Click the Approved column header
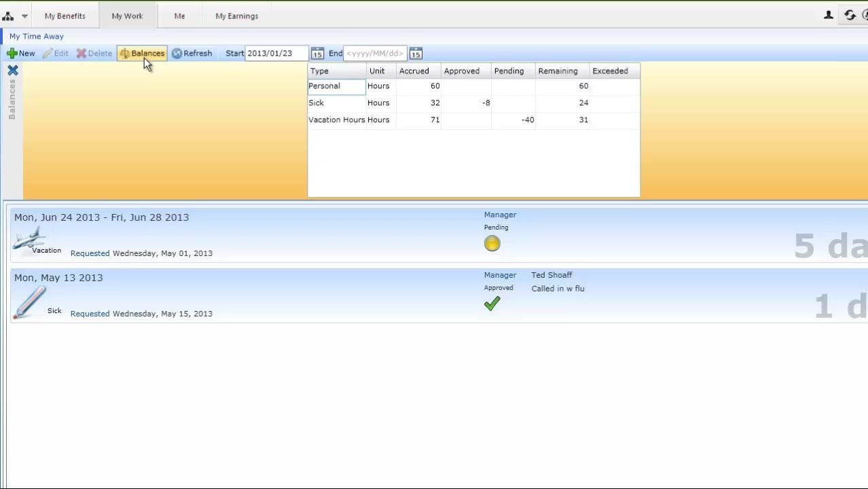This screenshot has height=489, width=868. [x=466, y=71]
